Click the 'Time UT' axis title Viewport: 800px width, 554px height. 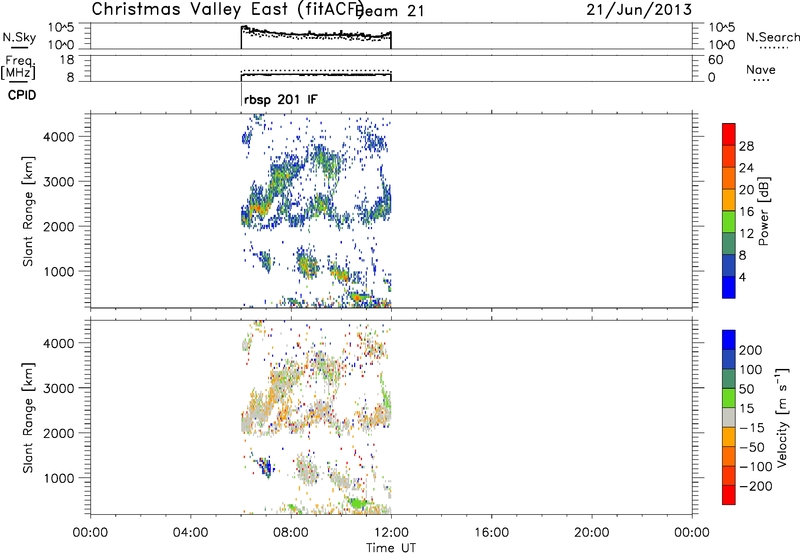391,547
